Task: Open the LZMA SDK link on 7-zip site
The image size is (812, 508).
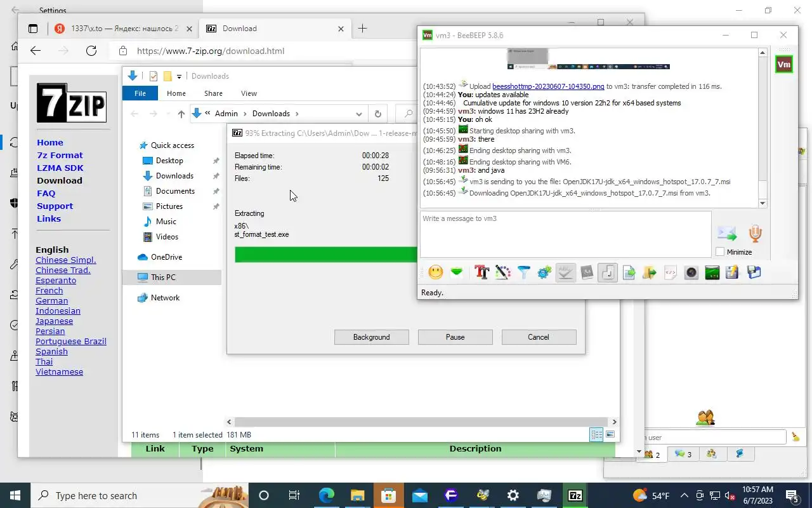Action: coord(60,168)
